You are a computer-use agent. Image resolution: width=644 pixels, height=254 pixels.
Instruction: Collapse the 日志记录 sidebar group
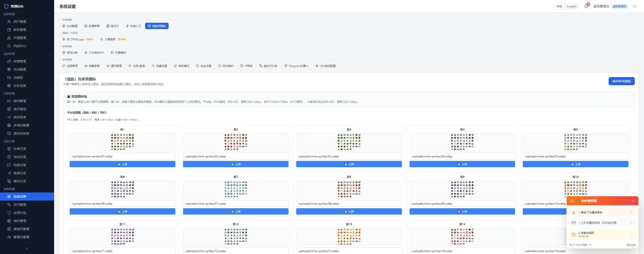pos(27,141)
